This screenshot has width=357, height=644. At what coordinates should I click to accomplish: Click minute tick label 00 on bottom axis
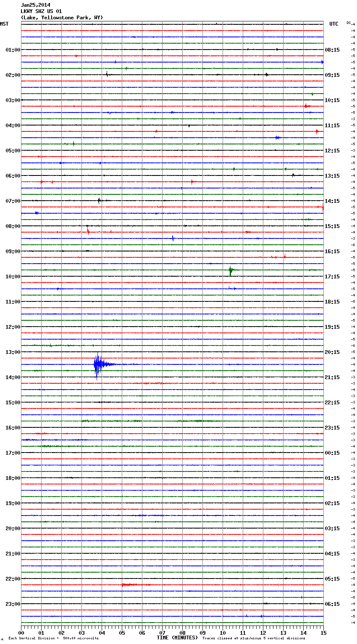pyautogui.click(x=21, y=633)
